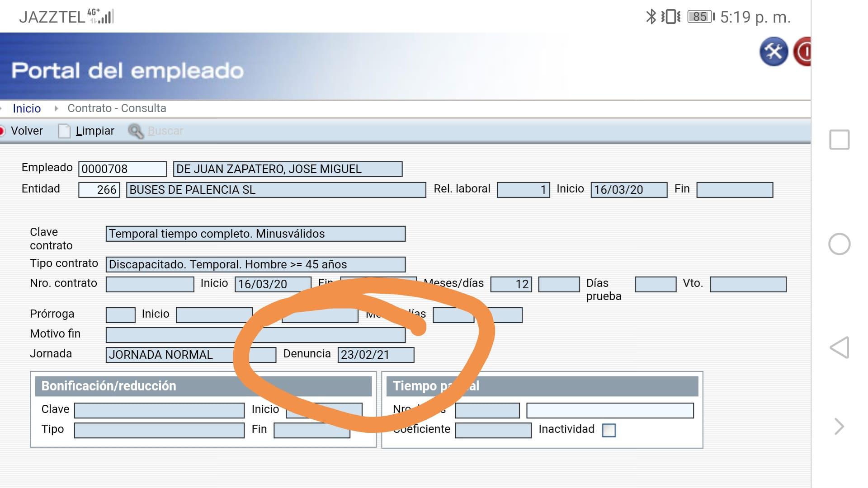Tap the Android recent apps square
This screenshot has height=488, width=868.
click(839, 140)
